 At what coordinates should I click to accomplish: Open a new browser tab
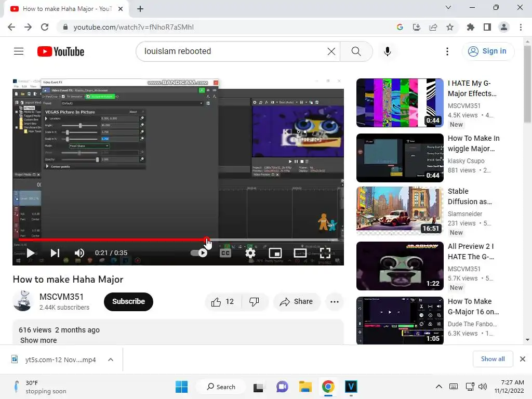tap(140, 9)
